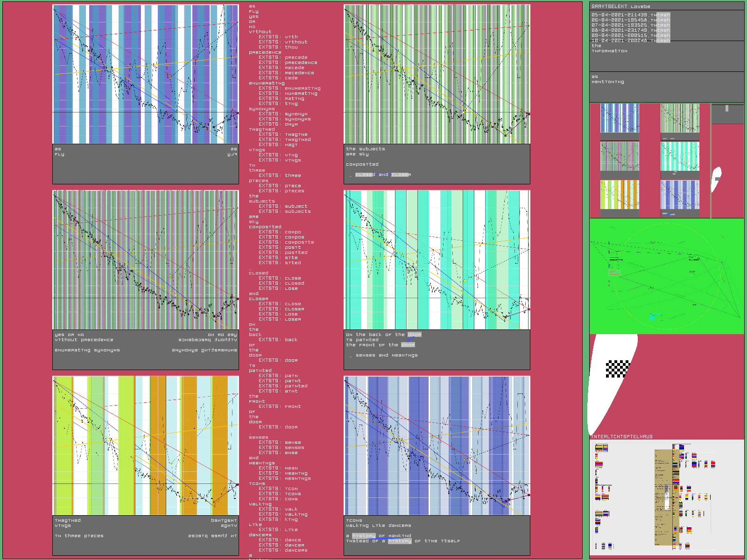Click the INTERLICHTSPIELHAUS panel title

tap(621, 437)
